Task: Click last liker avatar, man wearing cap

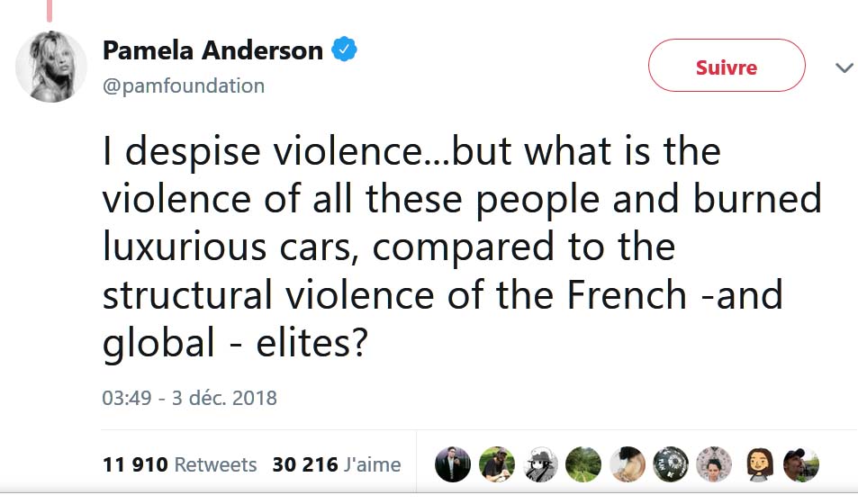Action: (801, 464)
